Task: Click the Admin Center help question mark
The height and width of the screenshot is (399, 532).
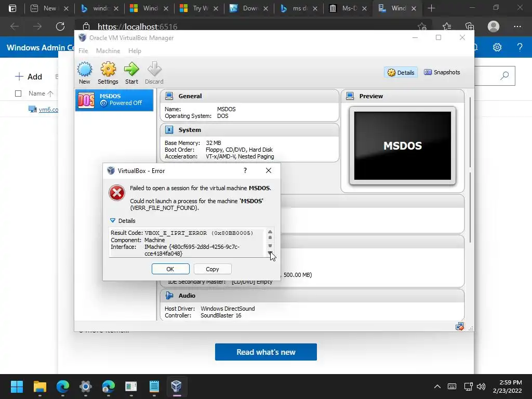Action: coord(520,47)
